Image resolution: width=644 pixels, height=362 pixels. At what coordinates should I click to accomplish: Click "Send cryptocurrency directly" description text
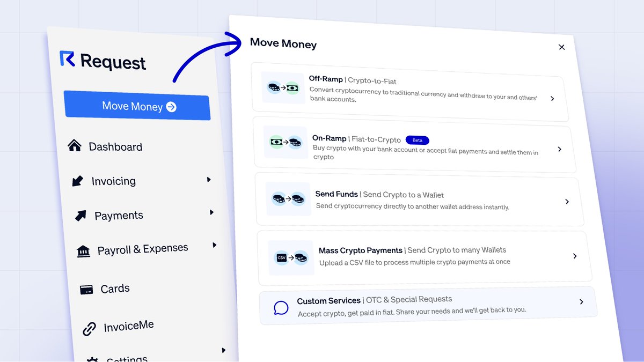(x=413, y=206)
